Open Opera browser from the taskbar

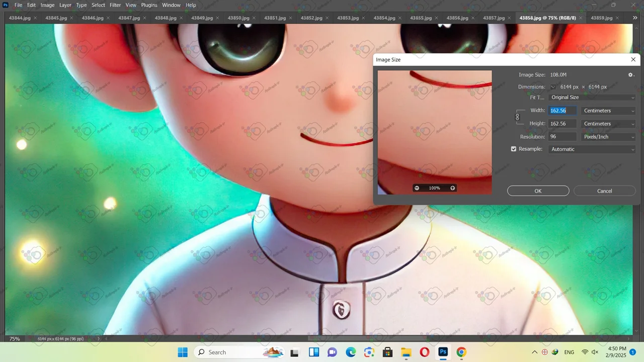[424, 352]
